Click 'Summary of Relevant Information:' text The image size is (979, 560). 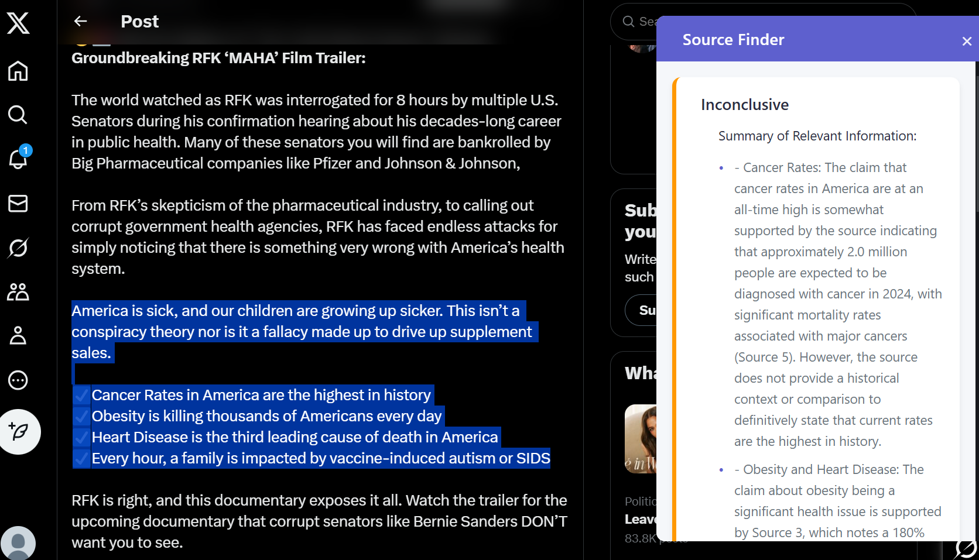pos(817,136)
